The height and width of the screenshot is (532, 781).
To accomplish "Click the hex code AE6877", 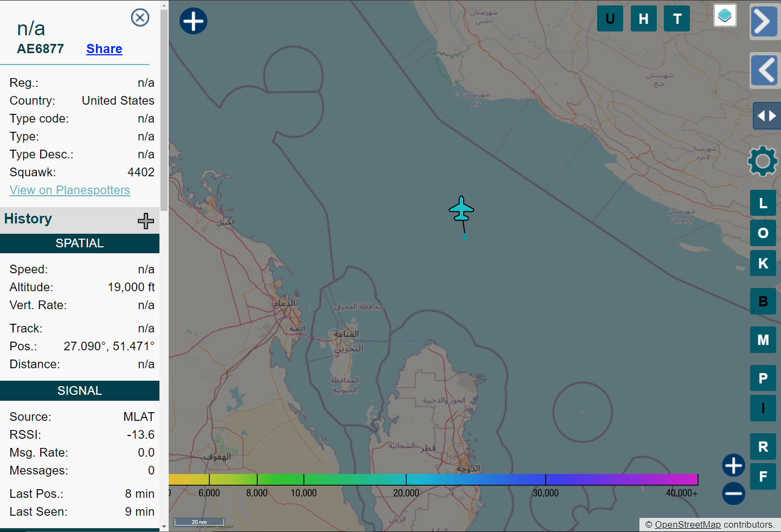I will pos(40,49).
